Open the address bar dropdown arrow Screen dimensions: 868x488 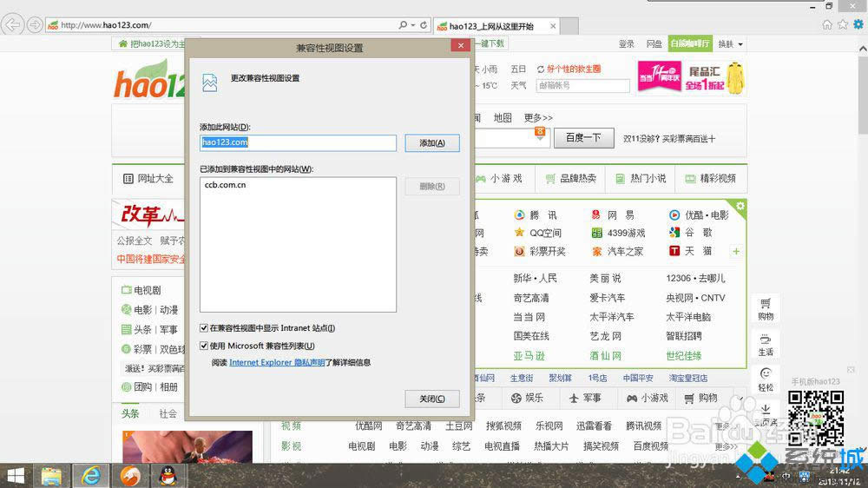tap(413, 25)
